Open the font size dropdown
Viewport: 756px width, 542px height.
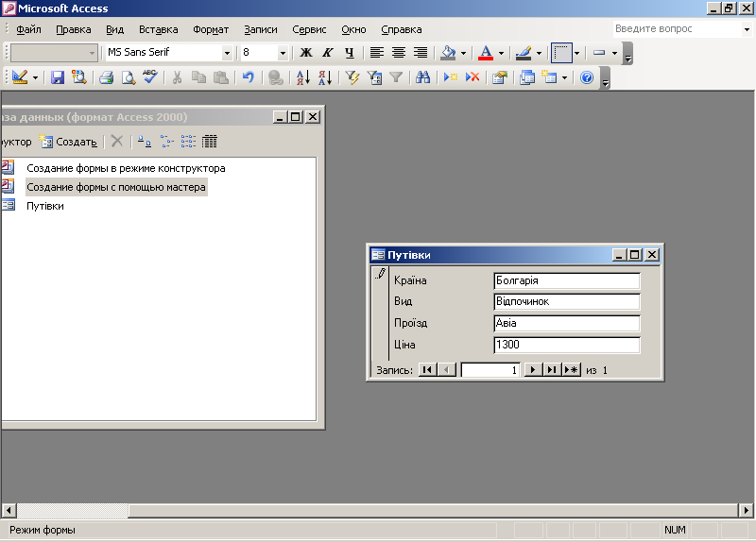pos(283,53)
